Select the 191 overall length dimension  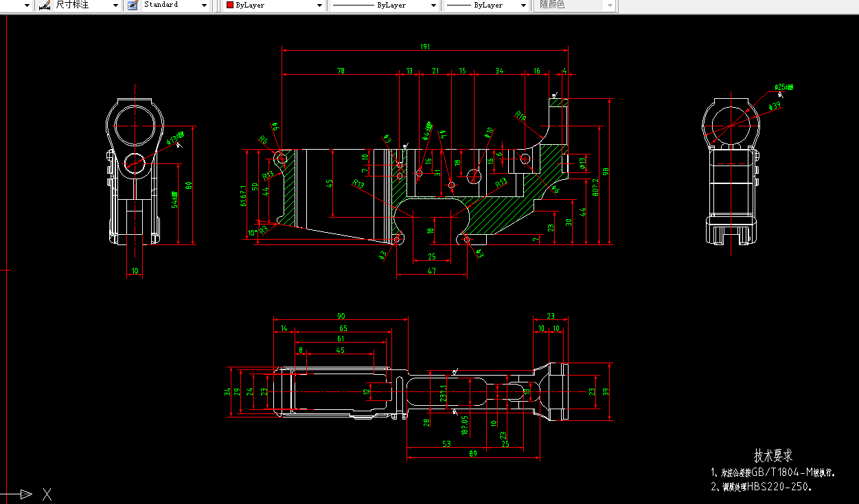point(425,47)
